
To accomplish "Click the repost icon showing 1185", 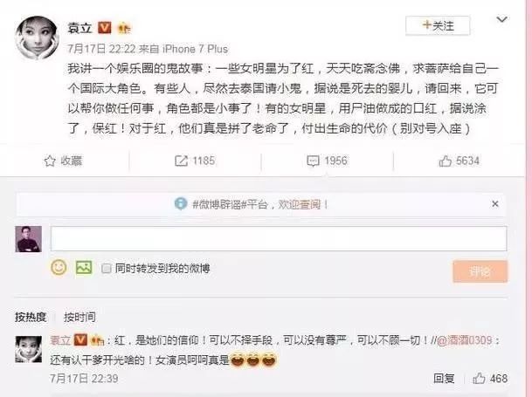I will [181, 161].
